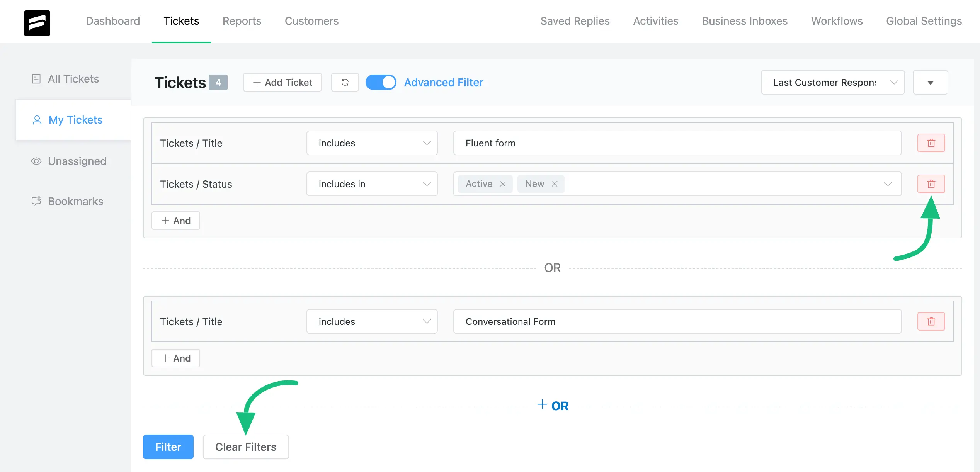Delete the Tickets / Status filter row
This screenshot has width=980, height=472.
931,184
